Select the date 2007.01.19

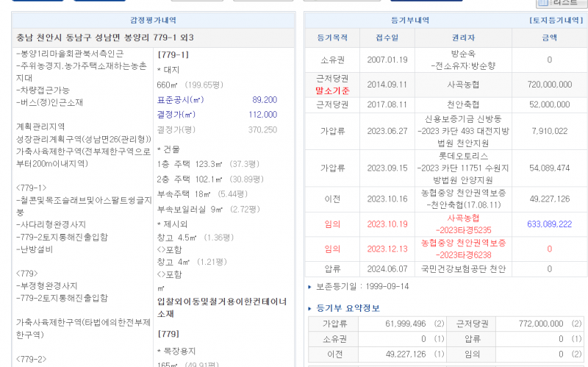[387, 60]
